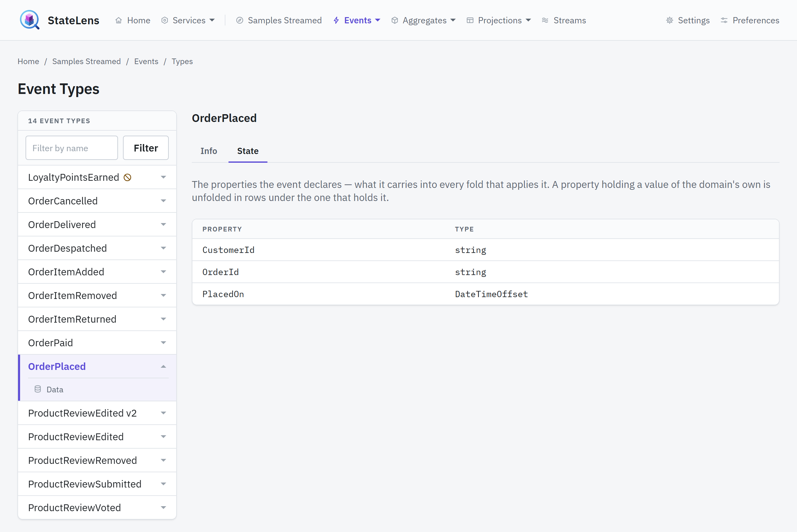Viewport: 797px width, 532px height.
Task: Expand the ProductReviewVoted row chevron
Action: pos(163,507)
